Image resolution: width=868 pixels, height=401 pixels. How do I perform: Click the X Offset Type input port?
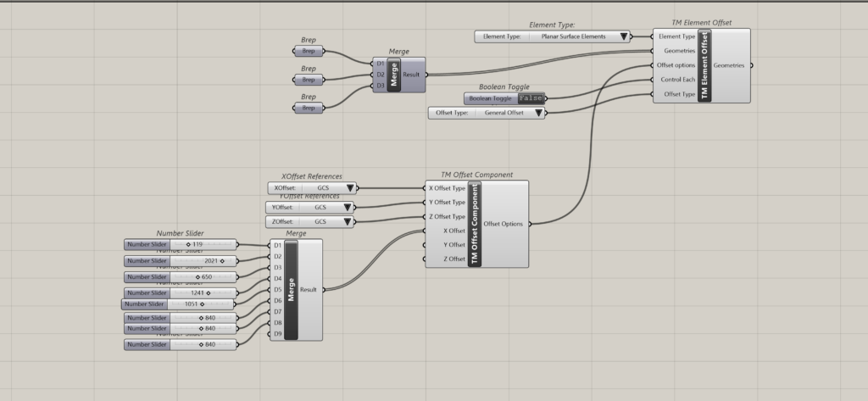426,188
